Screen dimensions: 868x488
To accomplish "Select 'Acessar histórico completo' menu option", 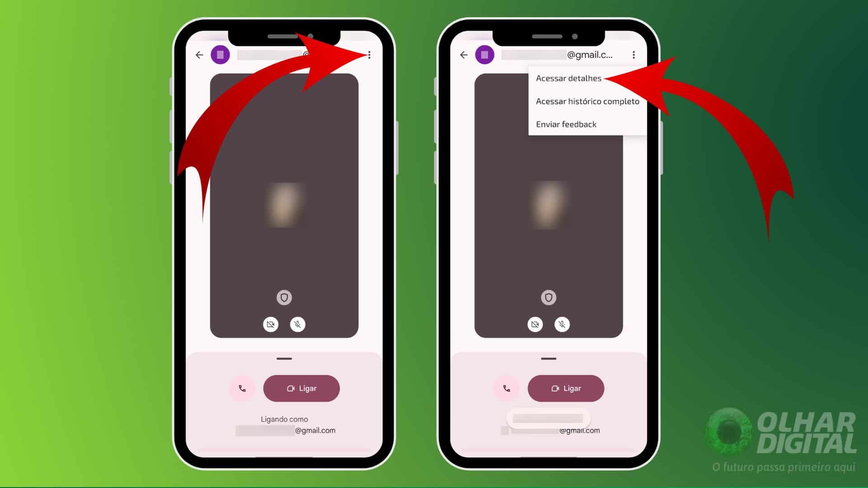I will click(587, 101).
